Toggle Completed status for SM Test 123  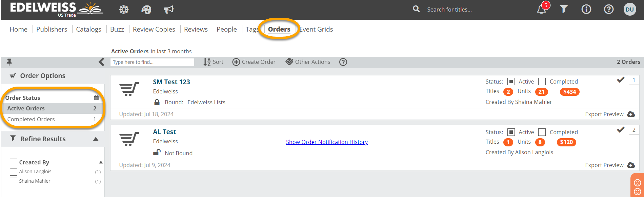(542, 82)
